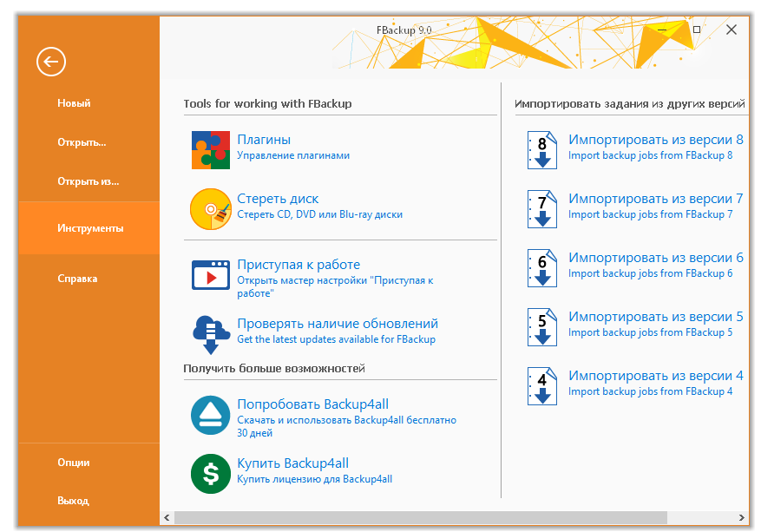The width and height of the screenshot is (761, 532).
Task: Click the Стереть диск link
Action: point(278,199)
